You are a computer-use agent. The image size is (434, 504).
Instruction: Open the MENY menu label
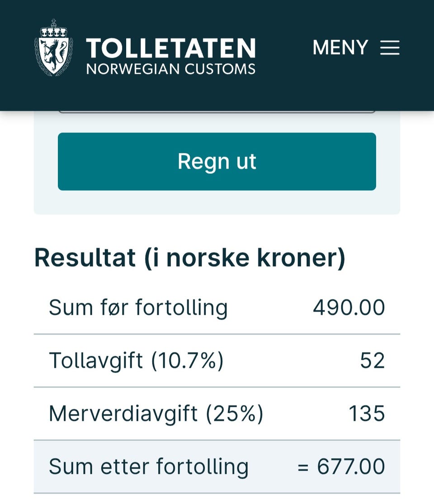pos(340,47)
